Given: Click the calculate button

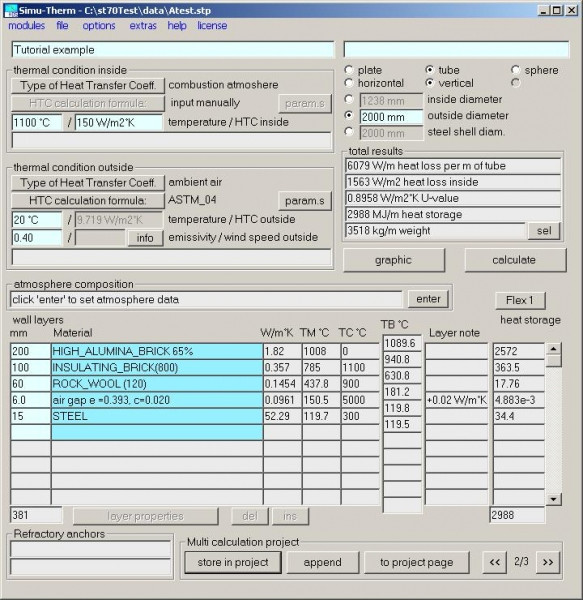Looking at the screenshot, I should tap(515, 260).
